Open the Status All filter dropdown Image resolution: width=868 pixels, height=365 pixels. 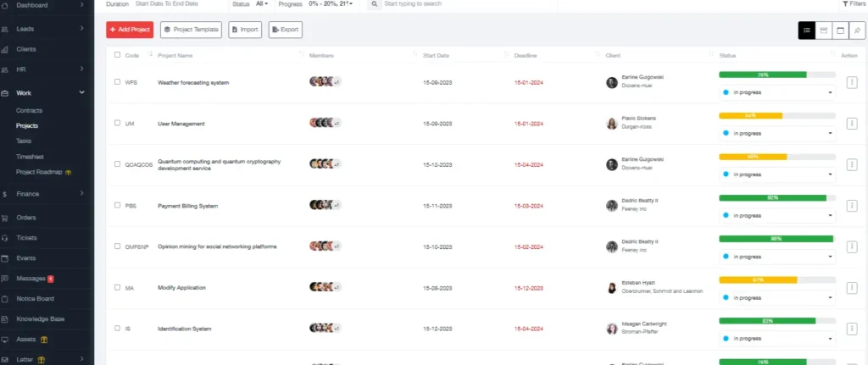261,4
